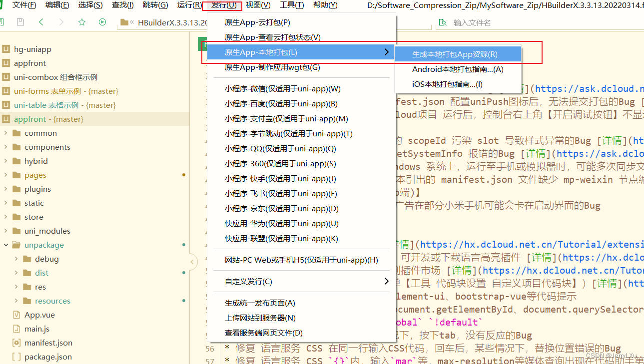Click the components folder icon
The image size is (644, 364).
coord(16,147)
